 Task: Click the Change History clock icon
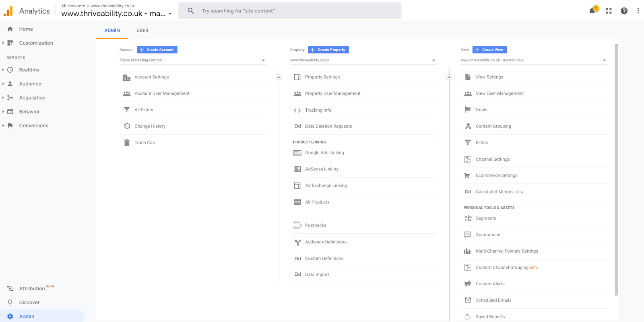click(127, 126)
